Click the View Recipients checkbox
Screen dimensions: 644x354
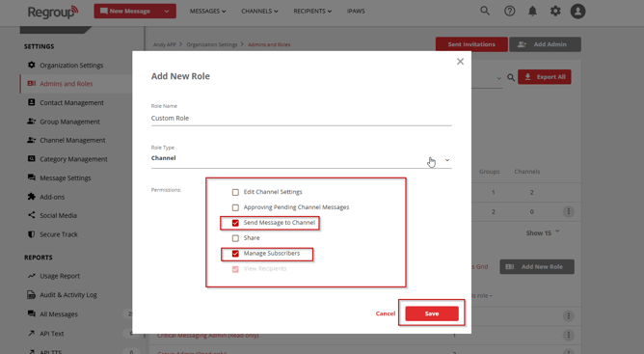tap(235, 269)
